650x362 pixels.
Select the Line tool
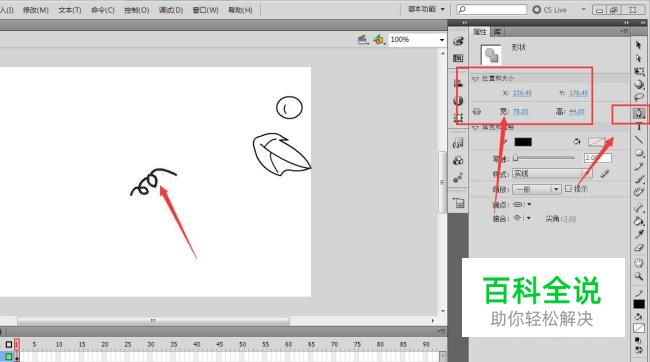tap(639, 140)
